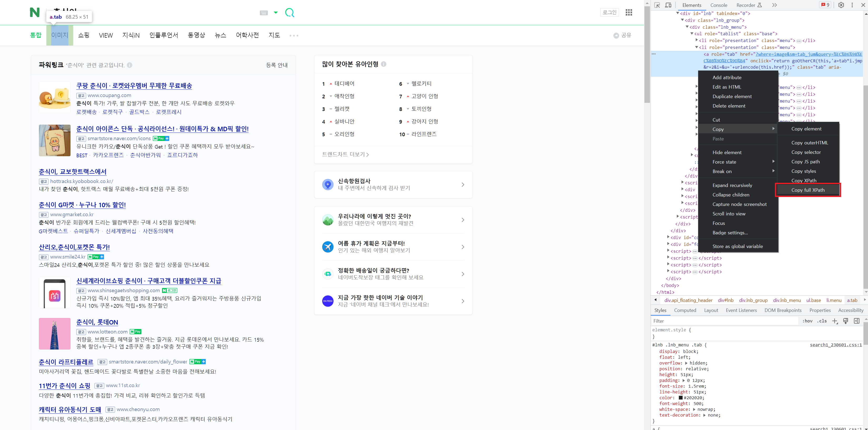Show more DevTools tabs with chevrons
Viewport: 868px width, 430px height.
coord(774,5)
